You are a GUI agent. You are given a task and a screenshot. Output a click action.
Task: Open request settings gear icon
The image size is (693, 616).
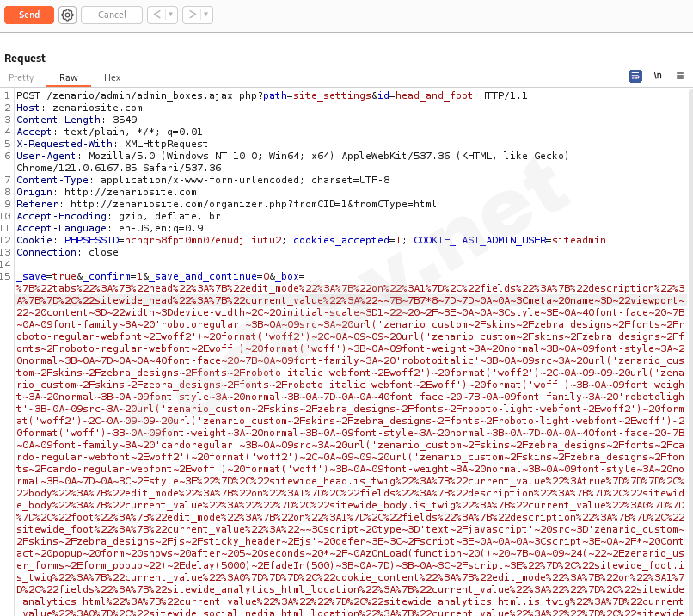tap(67, 15)
